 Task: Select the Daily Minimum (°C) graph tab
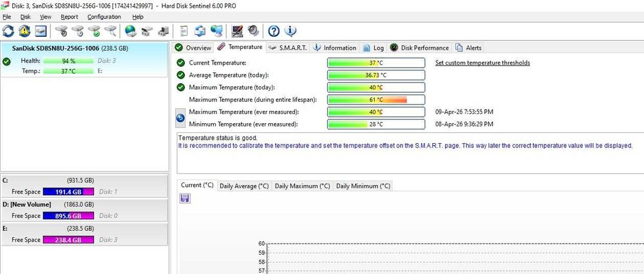tap(363, 186)
